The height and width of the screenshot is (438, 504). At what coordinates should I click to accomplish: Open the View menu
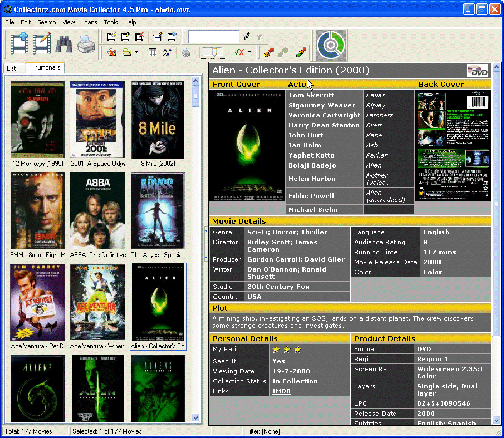68,22
